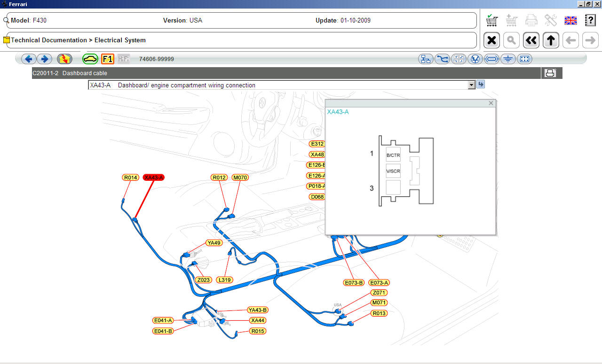Viewport: 602px width, 364px height.
Task: Open the help question mark icon
Action: pos(590,20)
